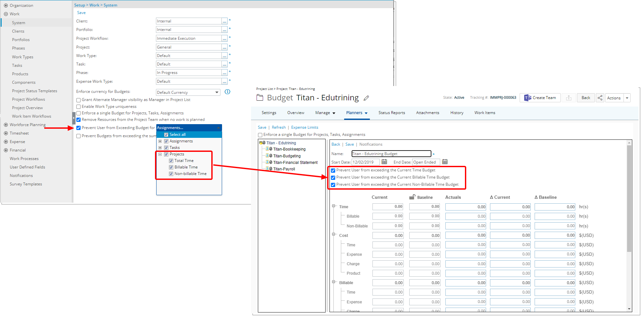Click the Refresh link
The height and width of the screenshot is (319, 644).
[x=279, y=127]
